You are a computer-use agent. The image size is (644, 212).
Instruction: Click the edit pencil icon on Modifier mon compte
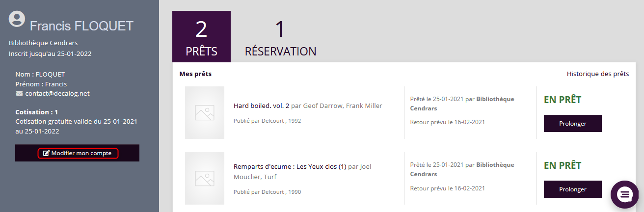point(47,153)
